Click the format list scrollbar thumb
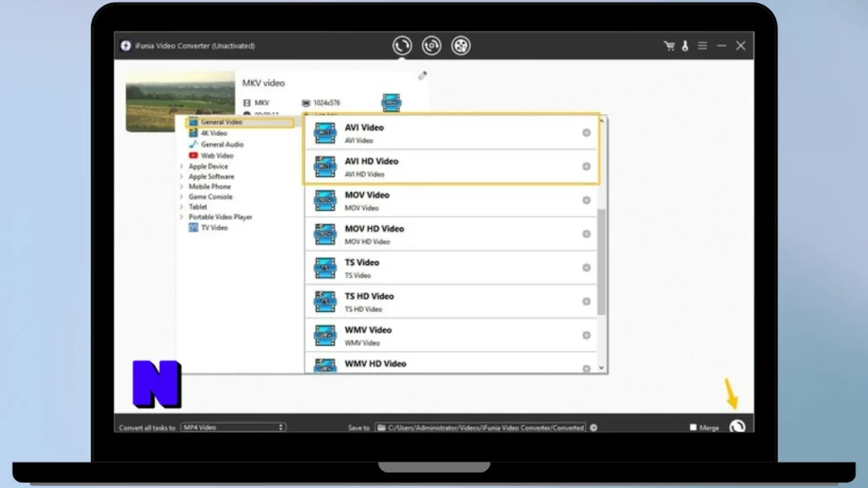 (x=602, y=262)
